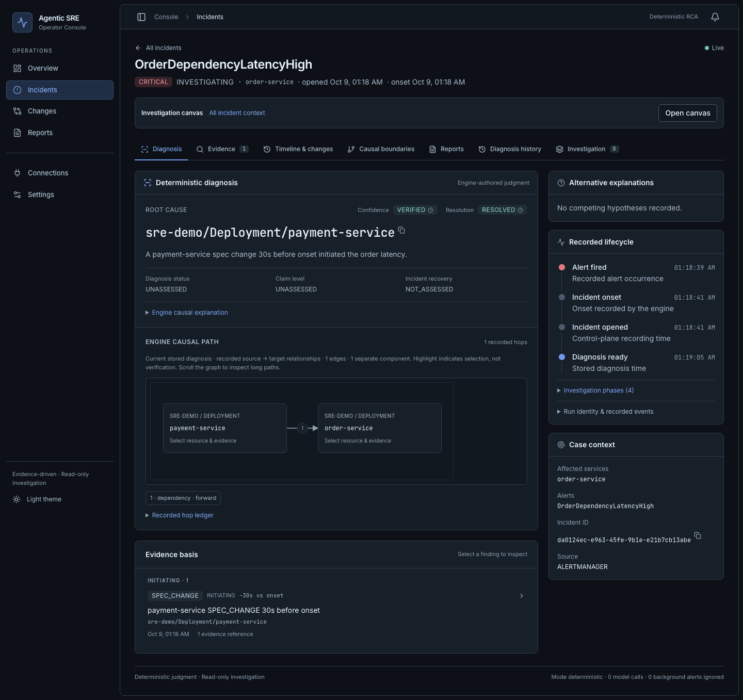Click the Live status indicator

(714, 48)
